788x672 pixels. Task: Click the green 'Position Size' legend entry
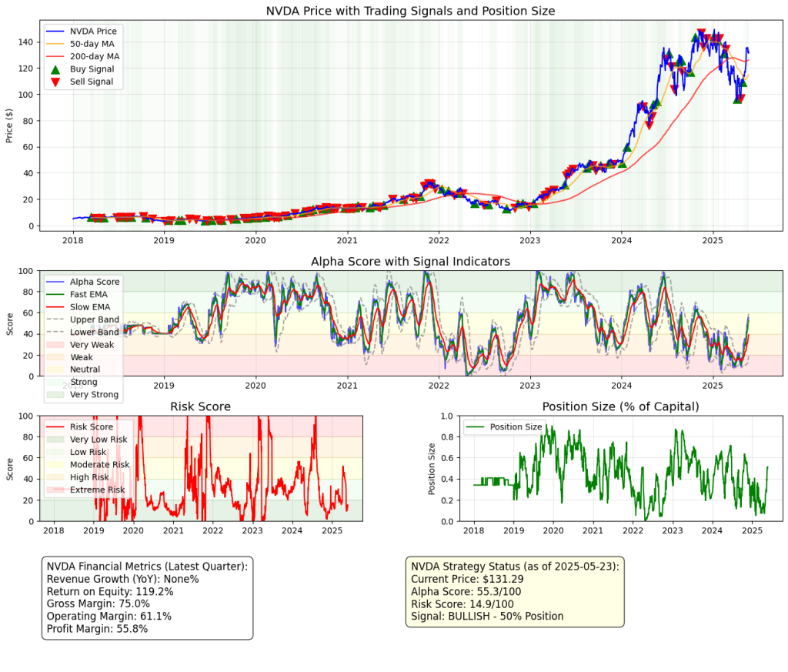click(x=504, y=426)
